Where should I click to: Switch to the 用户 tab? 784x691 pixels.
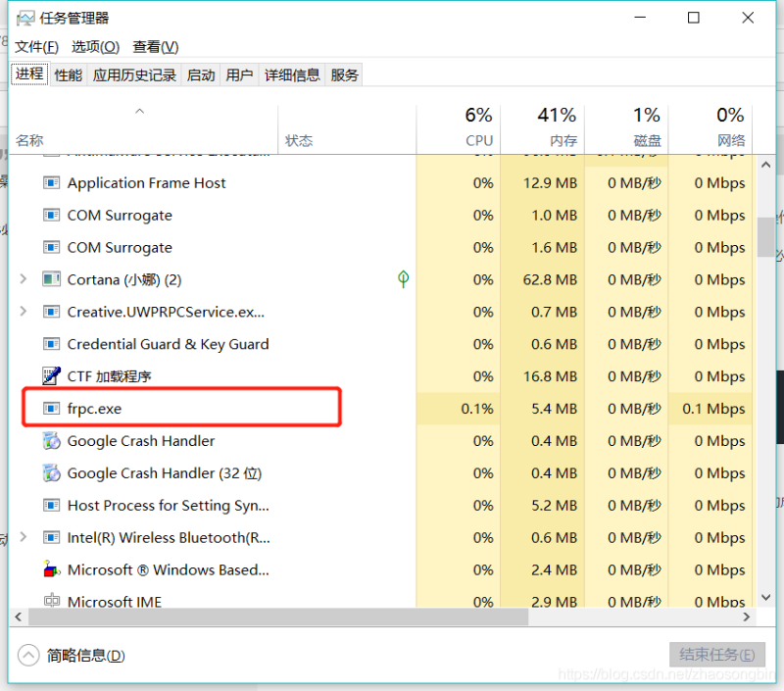[239, 75]
